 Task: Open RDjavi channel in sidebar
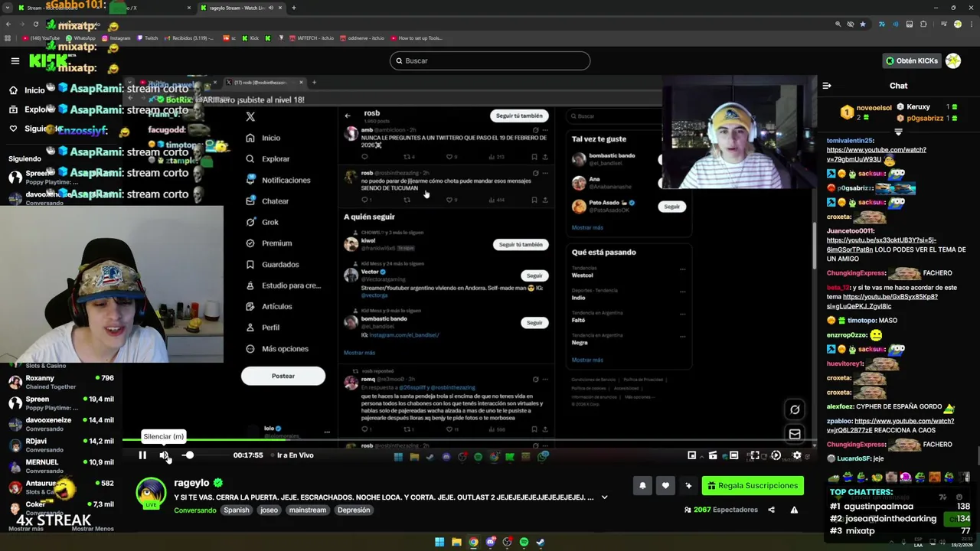point(61,445)
